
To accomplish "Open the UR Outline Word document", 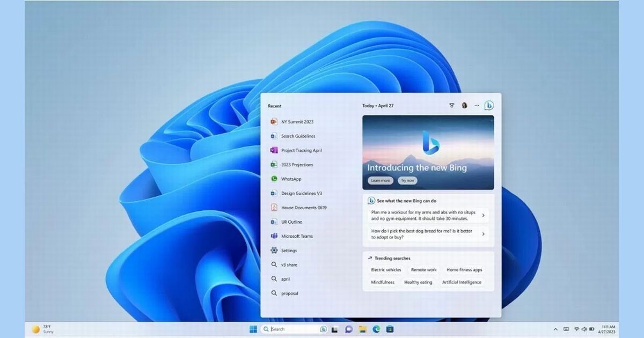I will [x=287, y=222].
